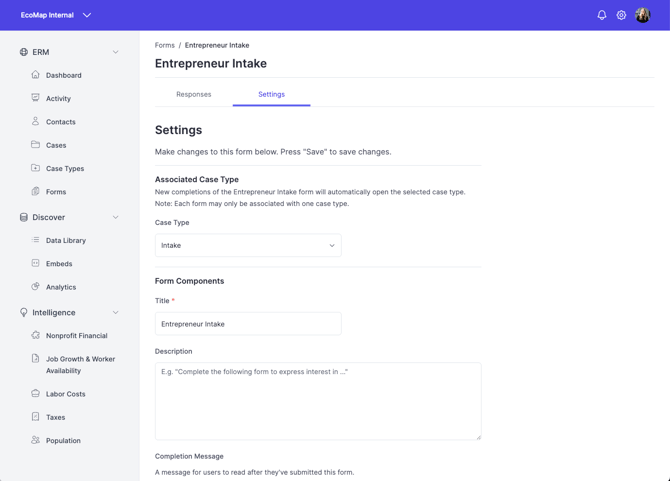This screenshot has height=481, width=670.
Task: Collapse the ERM section chevron
Action: 115,52
